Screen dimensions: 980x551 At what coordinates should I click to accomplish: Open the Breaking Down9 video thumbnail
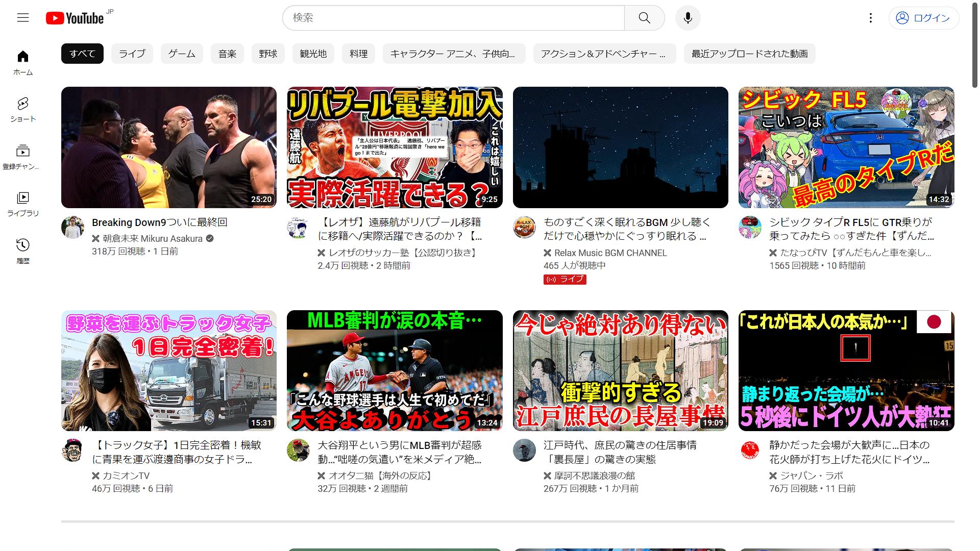click(169, 147)
